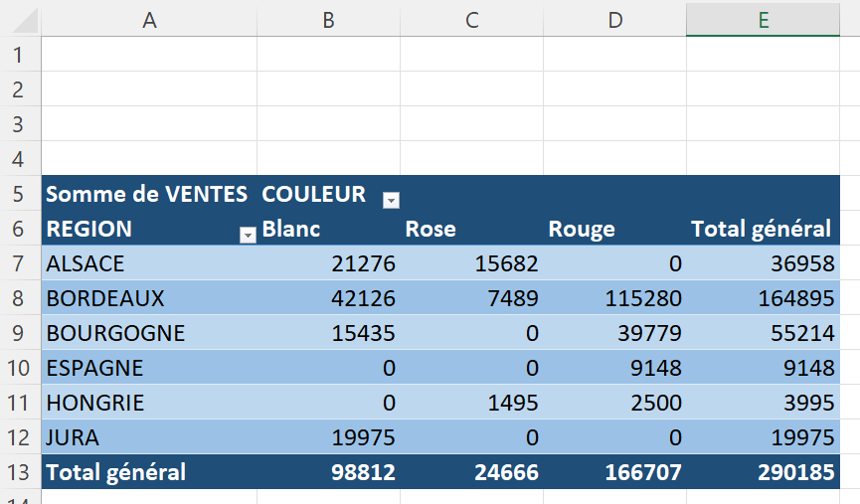Select the ALSACE region cell
This screenshot has height=504, width=860.
(x=86, y=263)
